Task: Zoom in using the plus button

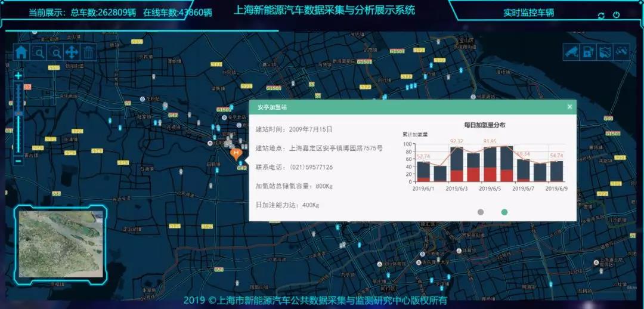Action: (x=18, y=76)
